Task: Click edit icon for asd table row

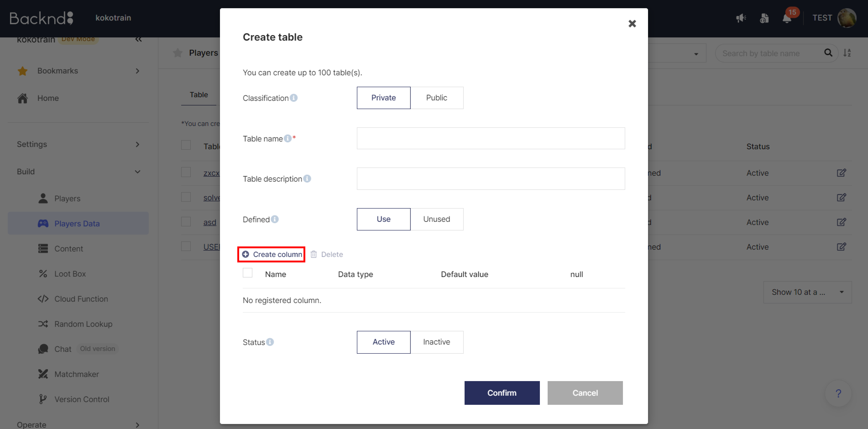Action: point(841,222)
